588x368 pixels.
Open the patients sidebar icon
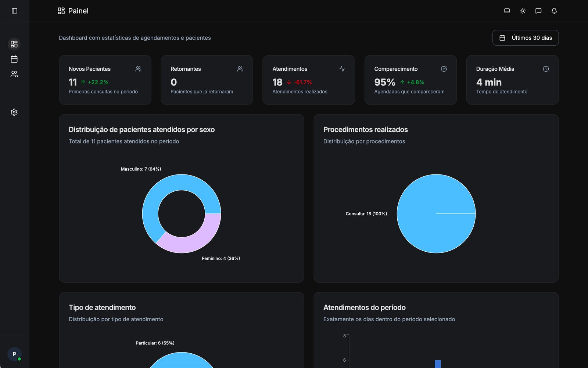point(14,74)
